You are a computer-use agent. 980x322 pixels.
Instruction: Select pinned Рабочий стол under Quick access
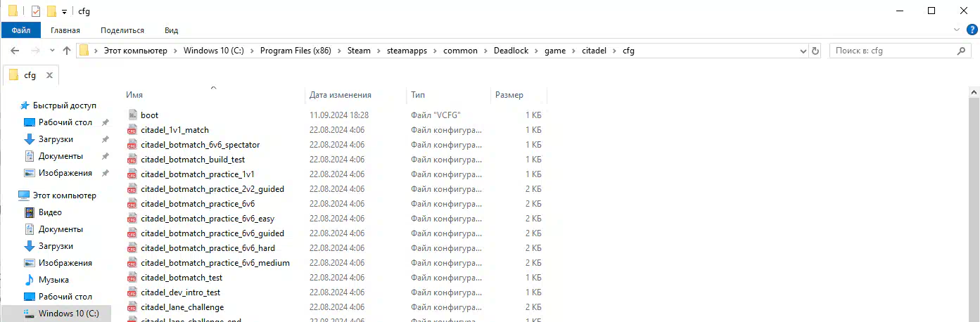[65, 122]
